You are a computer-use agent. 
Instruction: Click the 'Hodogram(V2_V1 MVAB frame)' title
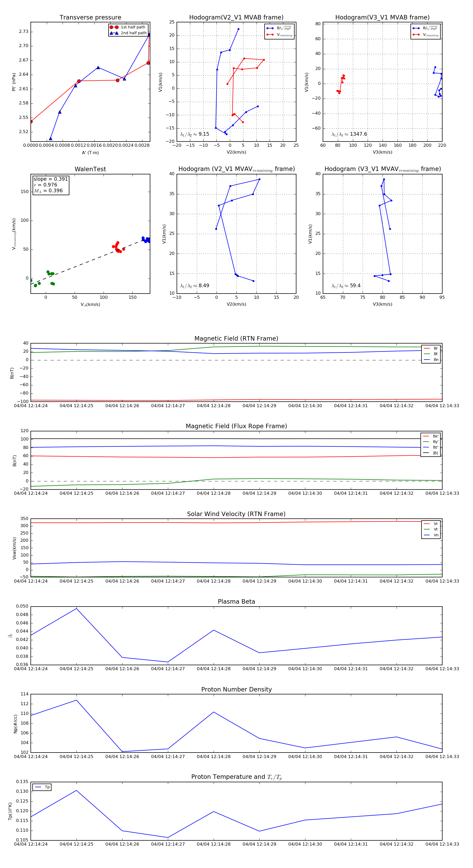[236, 18]
